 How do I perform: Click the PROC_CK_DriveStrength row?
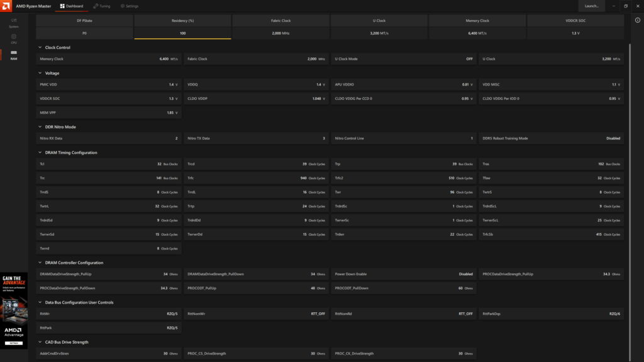pos(403,353)
